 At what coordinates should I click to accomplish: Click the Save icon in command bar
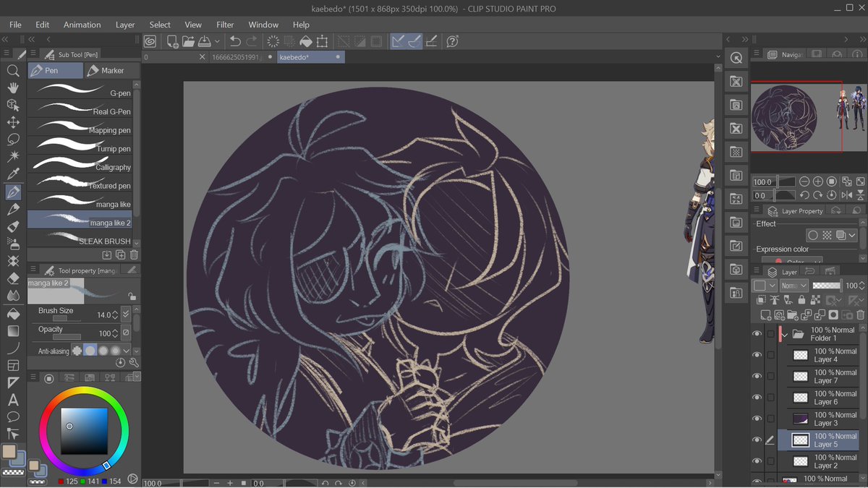pyautogui.click(x=205, y=41)
